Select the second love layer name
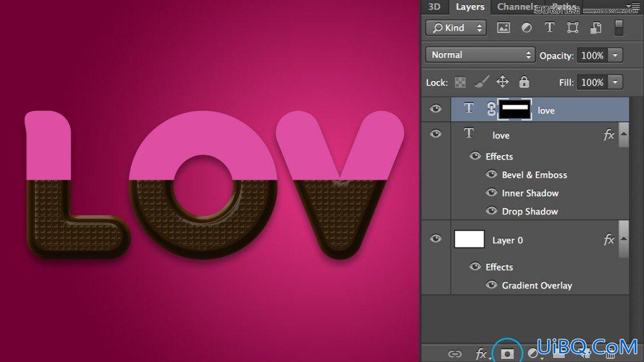 (x=501, y=136)
